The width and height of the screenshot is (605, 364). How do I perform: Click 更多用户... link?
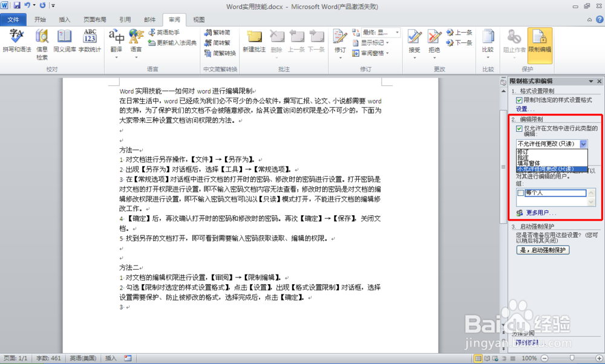541,212
